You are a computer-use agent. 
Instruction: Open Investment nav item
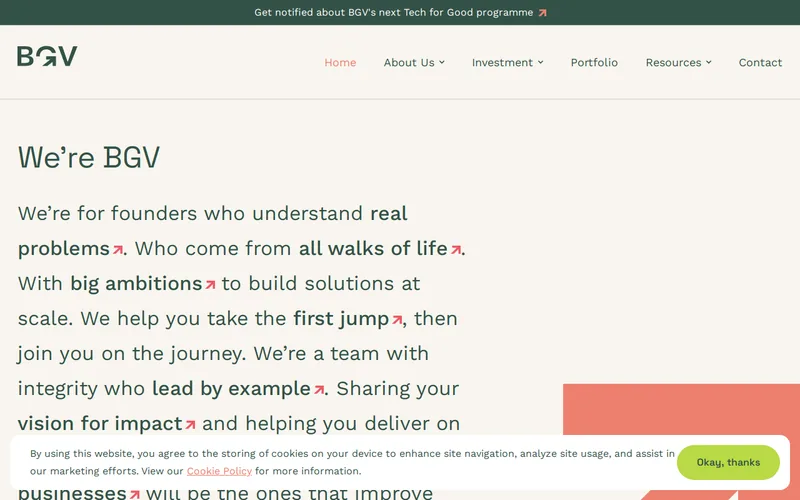tap(503, 62)
